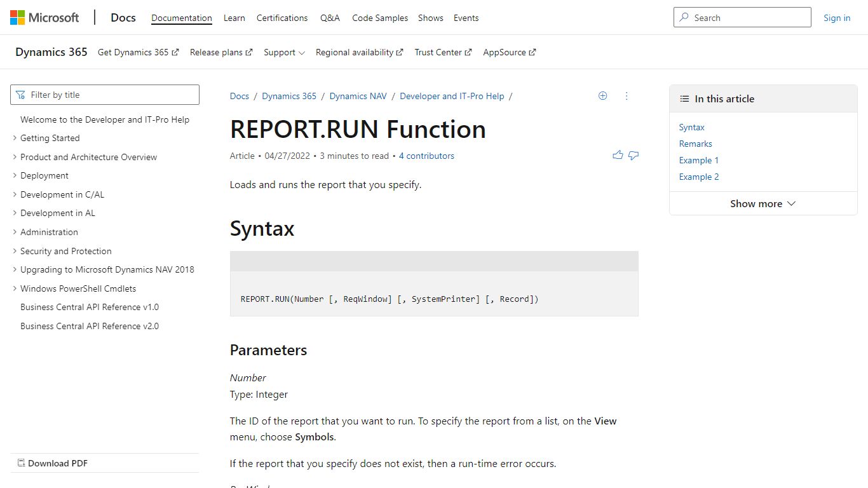The height and width of the screenshot is (488, 868).
Task: Expand the Deployment tree node
Action: click(15, 175)
